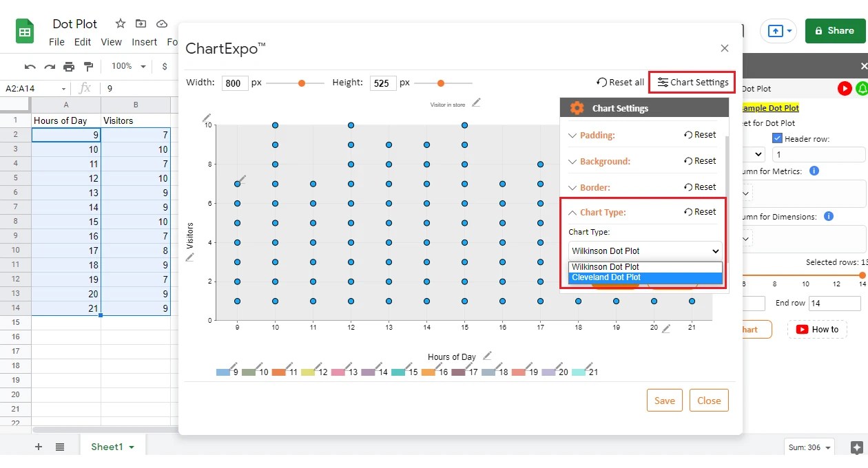Viewport: 868px width, 468px height.
Task: Toggle the Header row checkbox
Action: point(777,138)
